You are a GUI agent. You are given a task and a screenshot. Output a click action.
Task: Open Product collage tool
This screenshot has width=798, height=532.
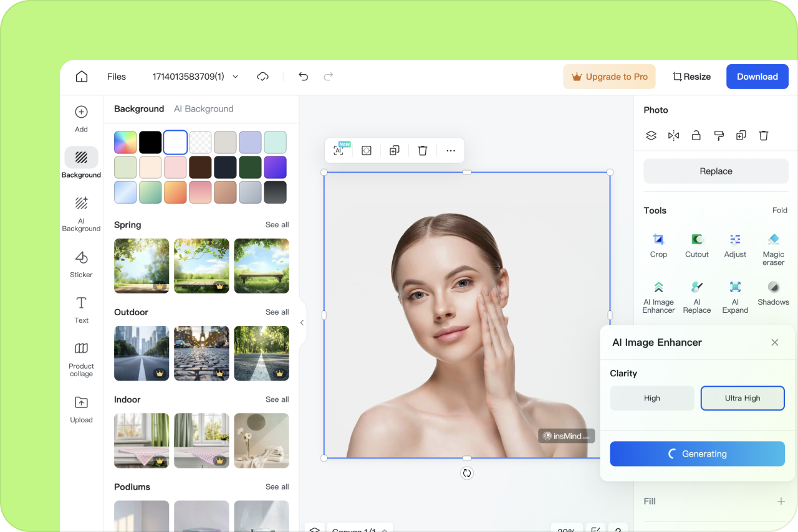click(x=81, y=359)
